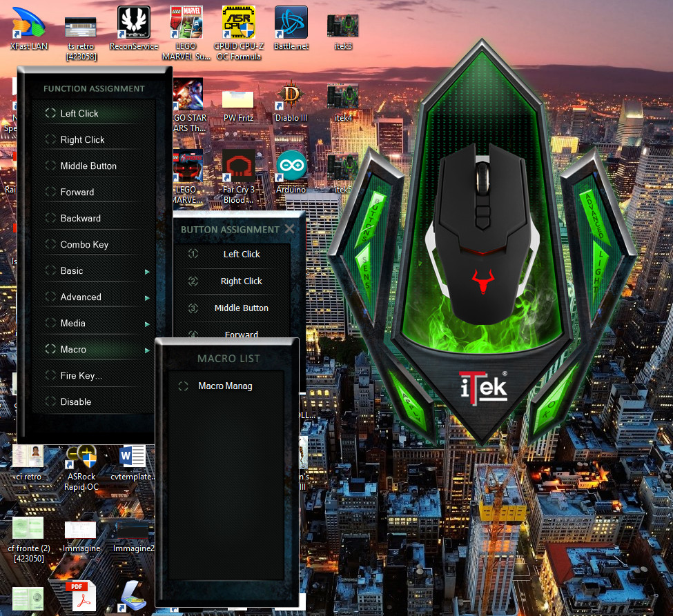Select Macro Manag in Macro List

tap(225, 386)
